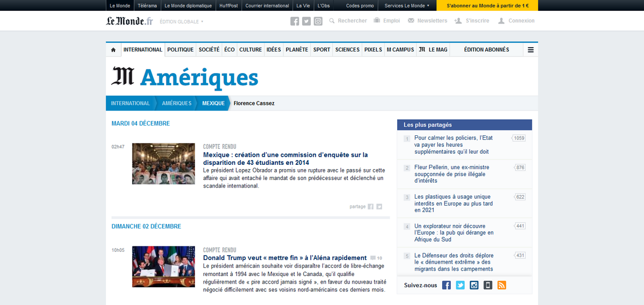644x305 pixels.
Task: Open 'Pour calmer les policiers' shared article
Action: (453, 145)
